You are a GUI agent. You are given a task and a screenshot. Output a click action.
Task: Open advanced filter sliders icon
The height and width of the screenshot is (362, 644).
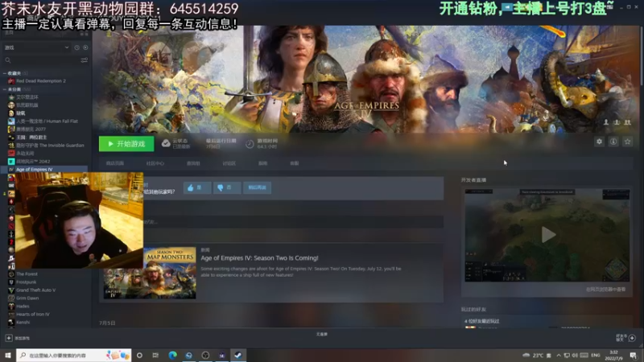85,60
